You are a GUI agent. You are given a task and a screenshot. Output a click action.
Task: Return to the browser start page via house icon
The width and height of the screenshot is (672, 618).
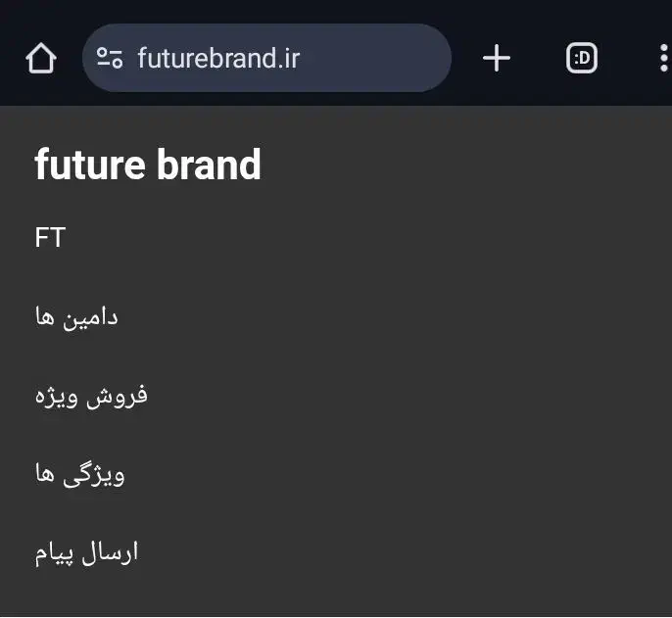(40, 59)
